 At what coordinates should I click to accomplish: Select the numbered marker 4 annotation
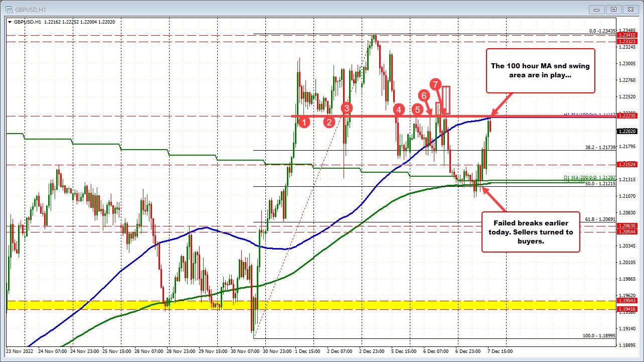click(x=399, y=110)
